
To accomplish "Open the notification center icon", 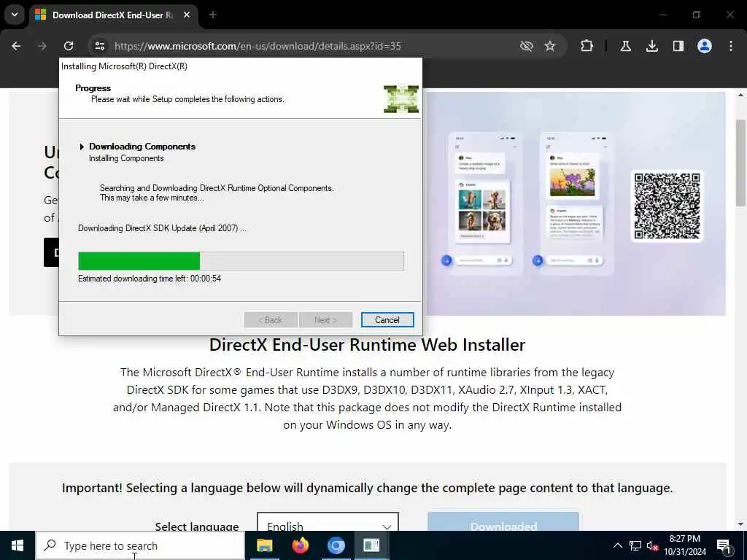I will coord(724,546).
